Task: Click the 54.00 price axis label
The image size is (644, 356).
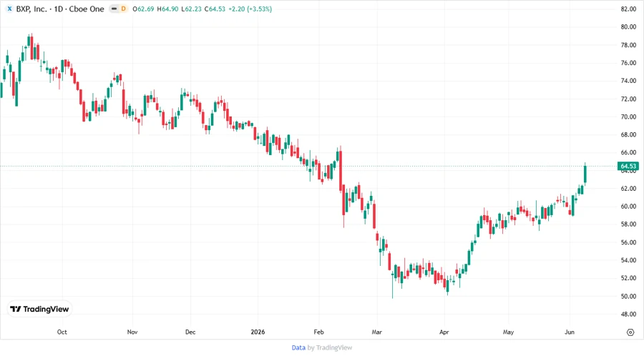Action: [628, 260]
